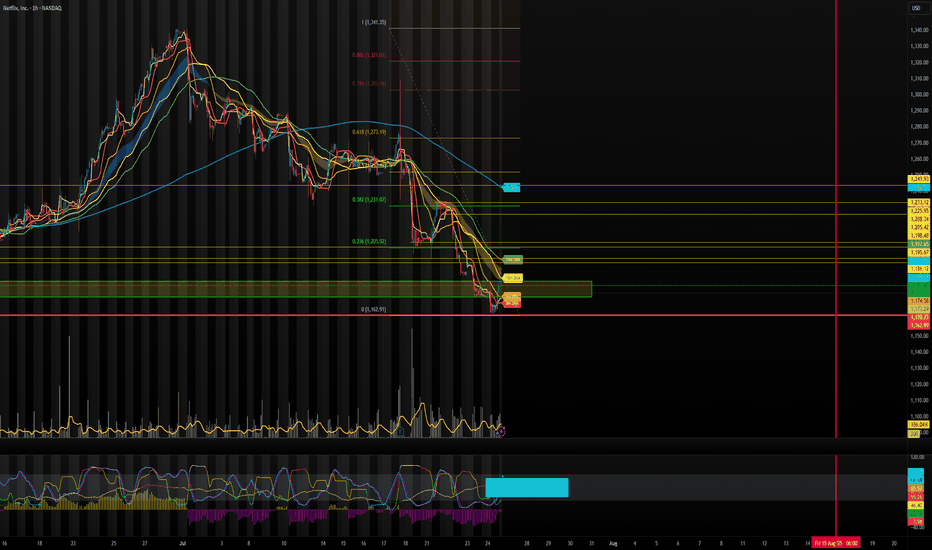This screenshot has height=550, width=932.
Task: Click the red 5.98 oscillator axis label
Action: tap(916, 522)
